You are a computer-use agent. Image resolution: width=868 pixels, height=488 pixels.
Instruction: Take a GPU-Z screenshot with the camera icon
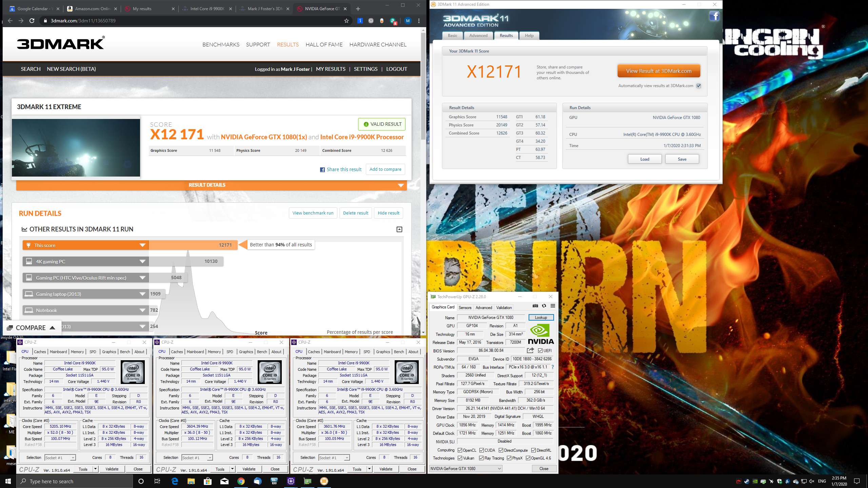click(x=535, y=306)
